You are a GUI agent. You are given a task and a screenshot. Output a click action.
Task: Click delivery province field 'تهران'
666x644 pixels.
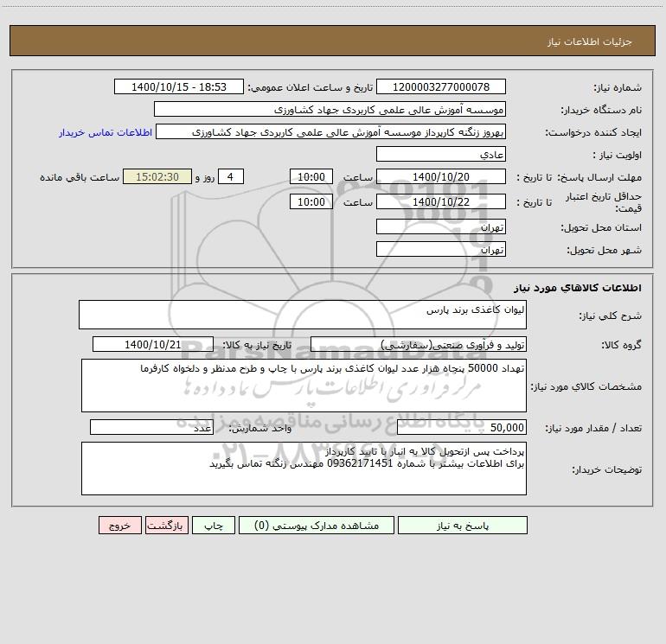441,226
